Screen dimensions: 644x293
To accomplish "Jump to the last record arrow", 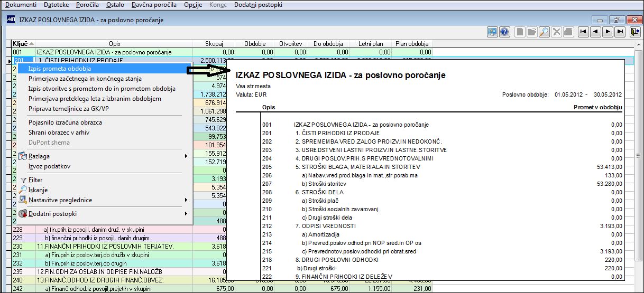I will pos(621,32).
